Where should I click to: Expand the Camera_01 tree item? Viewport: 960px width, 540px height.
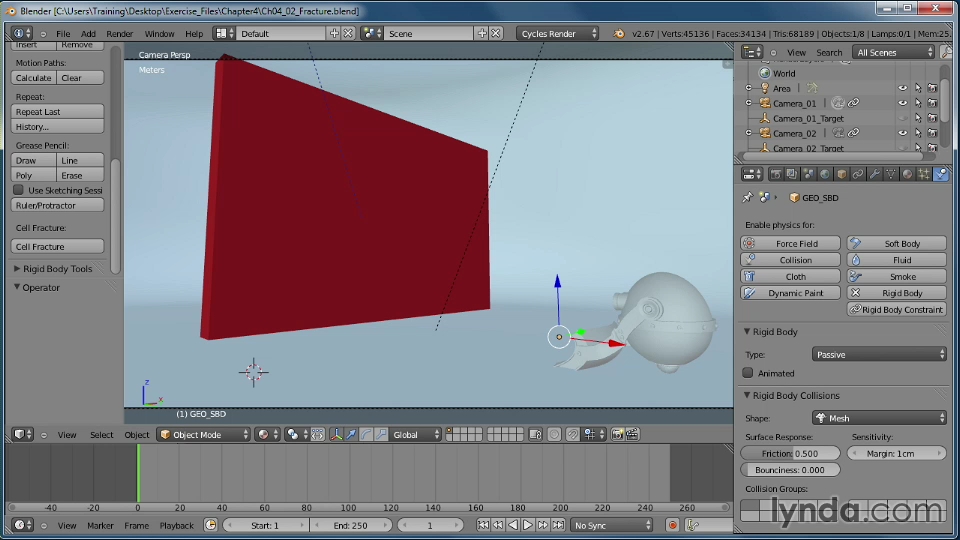coord(748,103)
